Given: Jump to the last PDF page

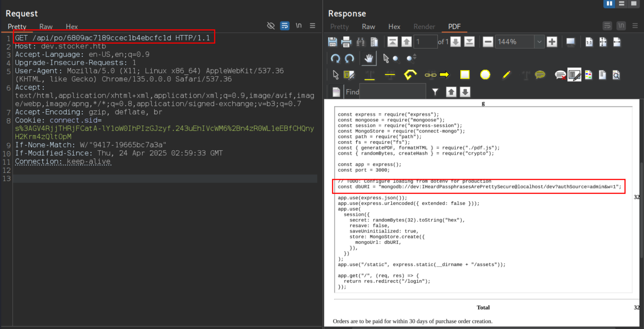Looking at the screenshot, I should click(x=469, y=42).
